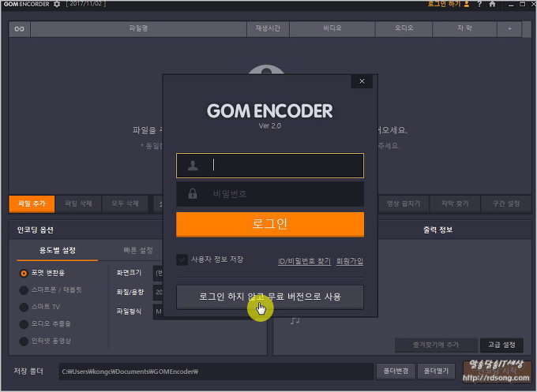The height and width of the screenshot is (392, 537).
Task: Select the 스마트폰 / 태블릿 radio option
Action: click(x=24, y=289)
